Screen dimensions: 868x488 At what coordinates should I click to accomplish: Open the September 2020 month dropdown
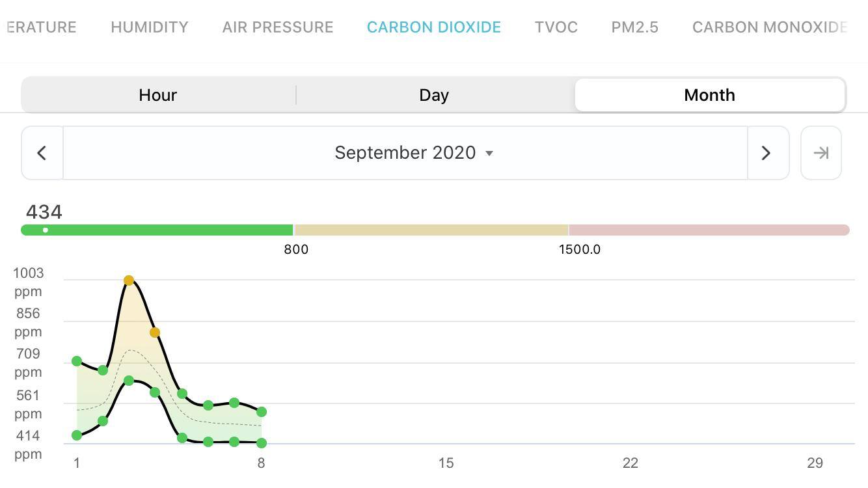[413, 153]
